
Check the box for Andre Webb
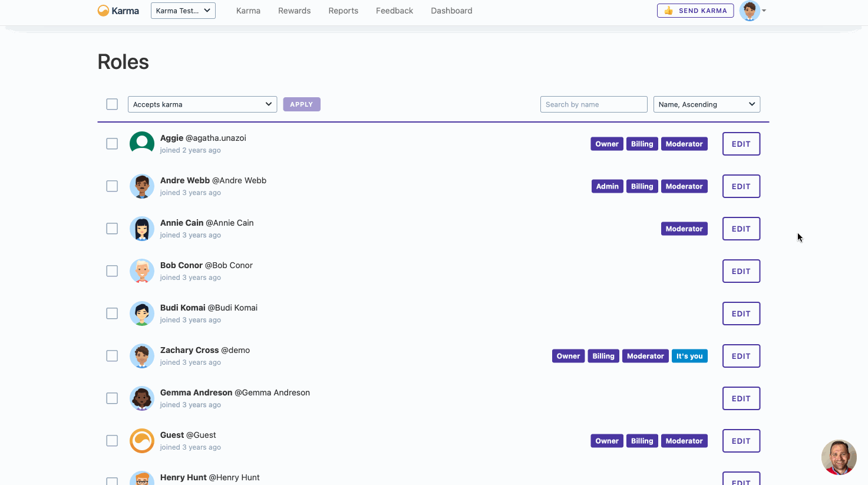pyautogui.click(x=112, y=186)
